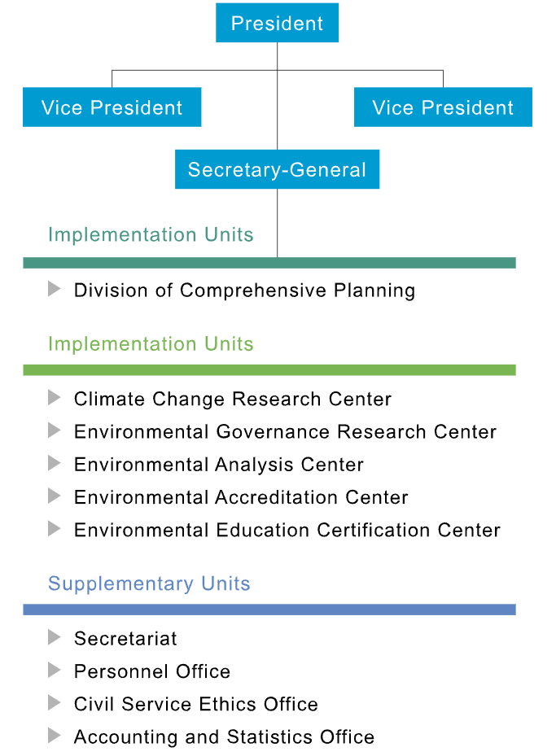Click the triangle bullet beside Personnel Office

coord(54,670)
